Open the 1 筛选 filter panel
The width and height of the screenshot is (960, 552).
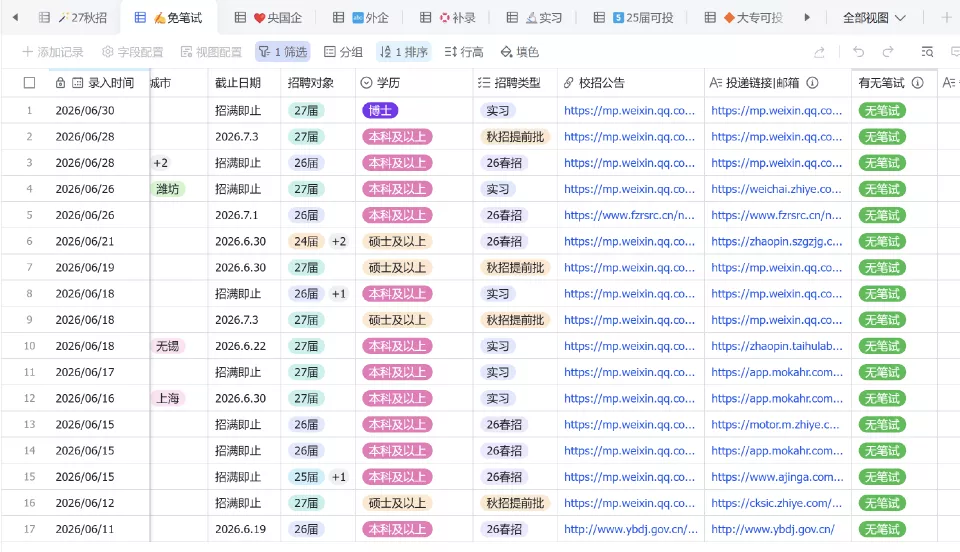tap(282, 52)
